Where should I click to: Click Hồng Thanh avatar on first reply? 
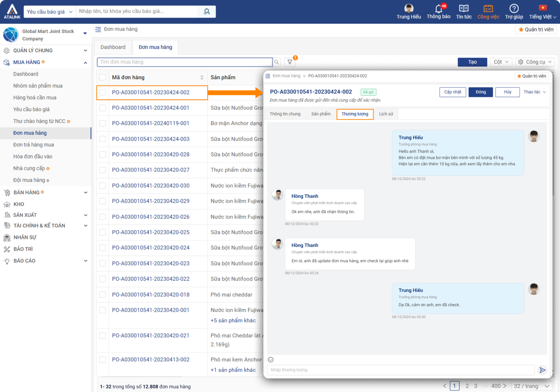(x=277, y=195)
